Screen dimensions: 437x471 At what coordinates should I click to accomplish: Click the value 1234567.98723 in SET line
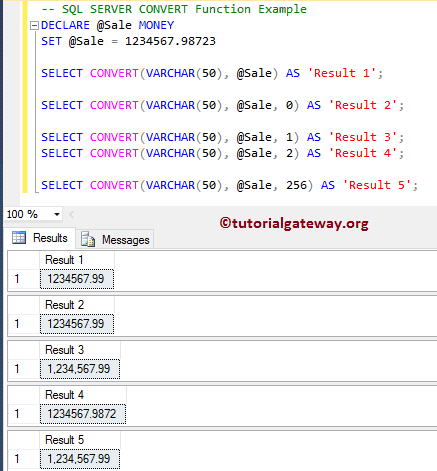click(x=170, y=41)
